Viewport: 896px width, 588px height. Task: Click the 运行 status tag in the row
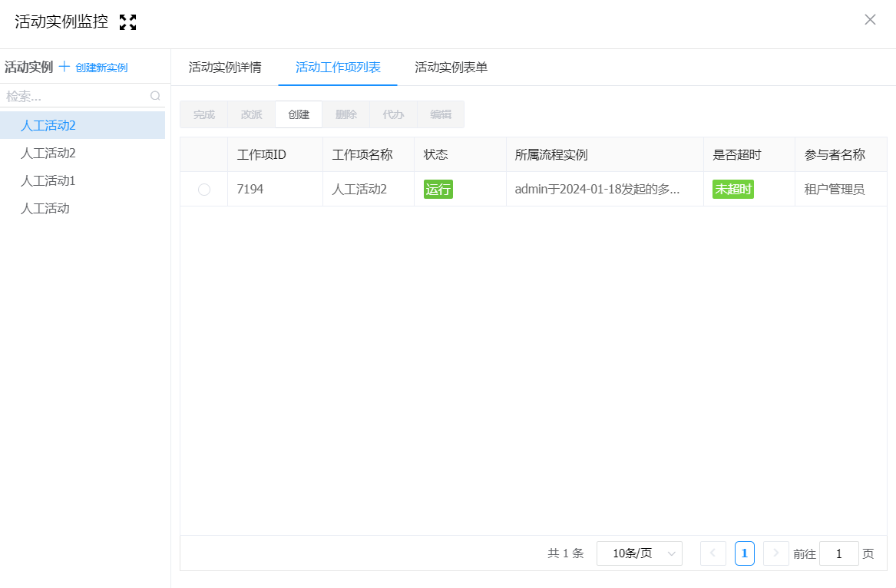point(438,190)
